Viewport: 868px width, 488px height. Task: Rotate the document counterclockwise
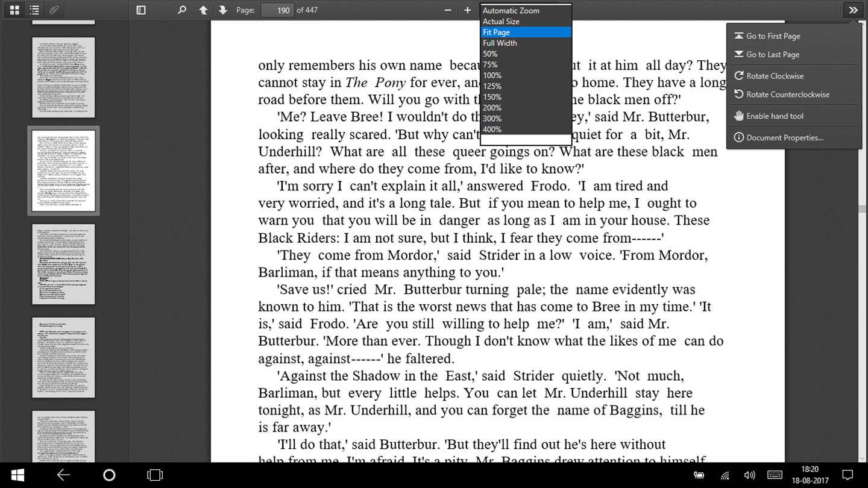794,95
